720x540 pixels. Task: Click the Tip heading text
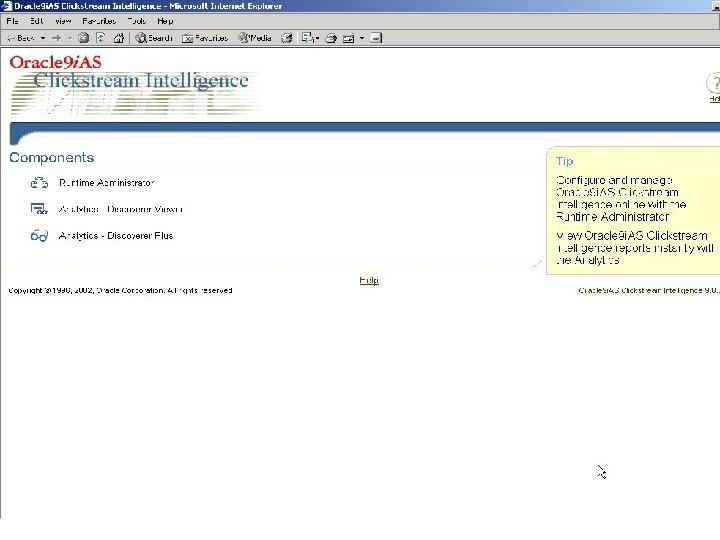pos(564,161)
